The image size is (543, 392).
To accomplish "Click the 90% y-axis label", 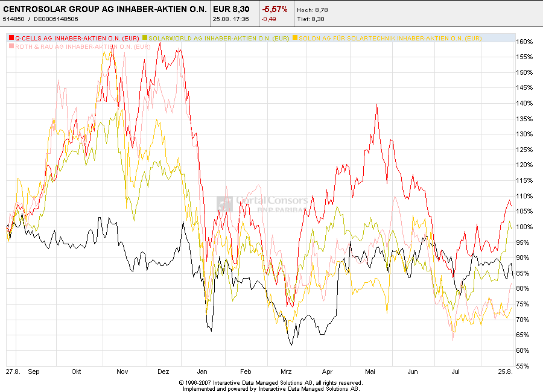I will pyautogui.click(x=522, y=258).
